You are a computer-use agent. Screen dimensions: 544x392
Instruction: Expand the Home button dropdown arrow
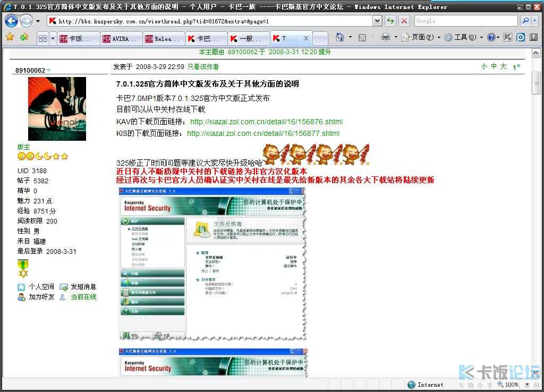[x=350, y=37]
